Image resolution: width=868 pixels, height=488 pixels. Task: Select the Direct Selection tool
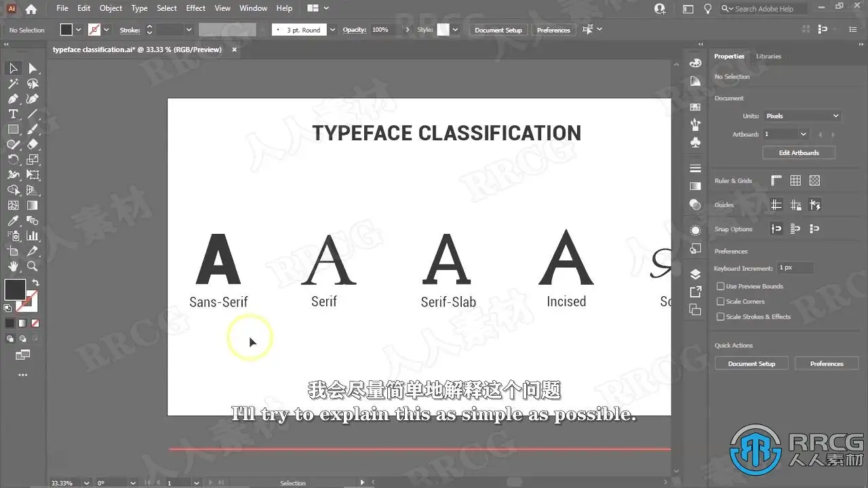click(33, 68)
